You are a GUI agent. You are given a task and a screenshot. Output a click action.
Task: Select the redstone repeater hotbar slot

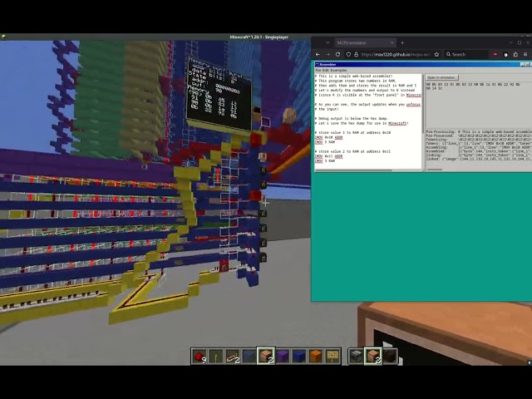233,357
